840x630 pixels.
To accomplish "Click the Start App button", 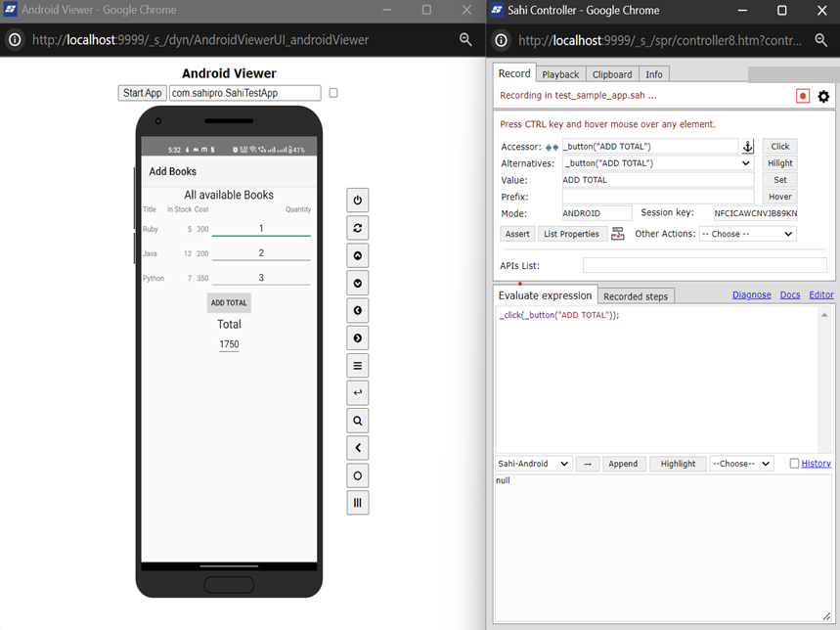I will pyautogui.click(x=143, y=93).
